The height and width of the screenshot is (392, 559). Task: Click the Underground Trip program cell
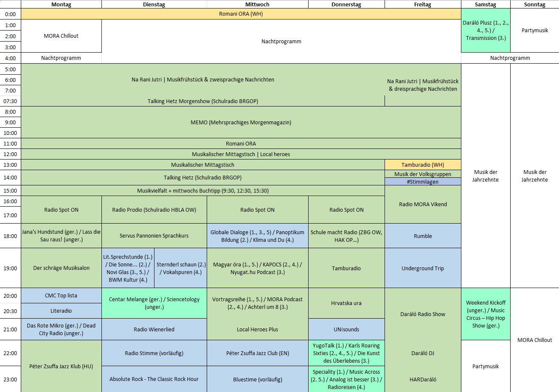tap(422, 268)
